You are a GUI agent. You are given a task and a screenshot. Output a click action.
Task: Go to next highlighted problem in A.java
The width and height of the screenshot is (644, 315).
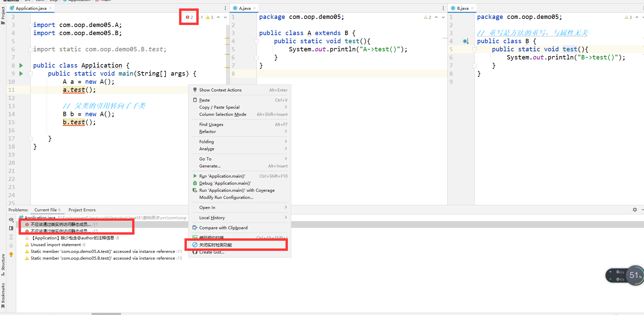[443, 17]
